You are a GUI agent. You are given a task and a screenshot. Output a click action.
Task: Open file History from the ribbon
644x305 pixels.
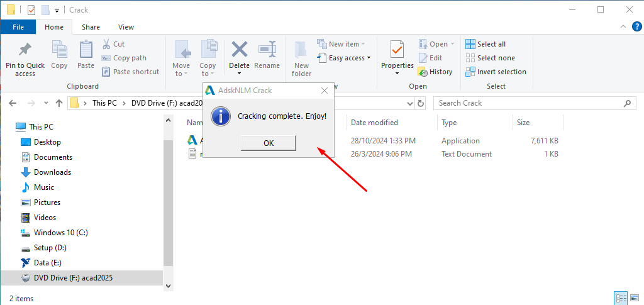click(435, 72)
